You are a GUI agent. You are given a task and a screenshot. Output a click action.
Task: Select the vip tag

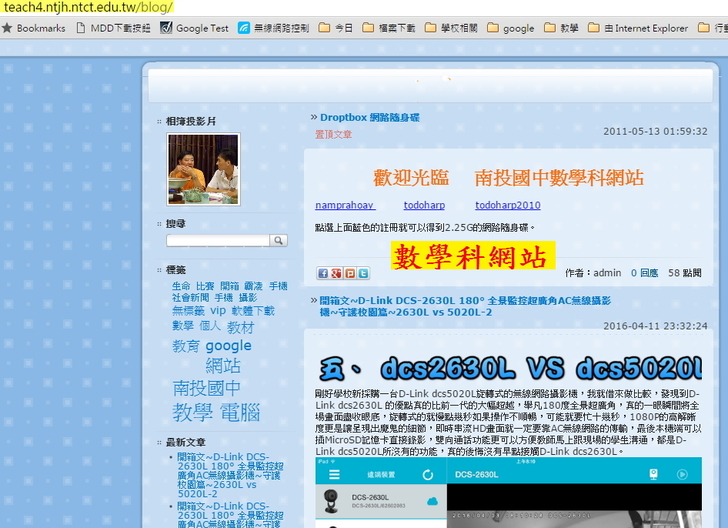[x=218, y=310]
